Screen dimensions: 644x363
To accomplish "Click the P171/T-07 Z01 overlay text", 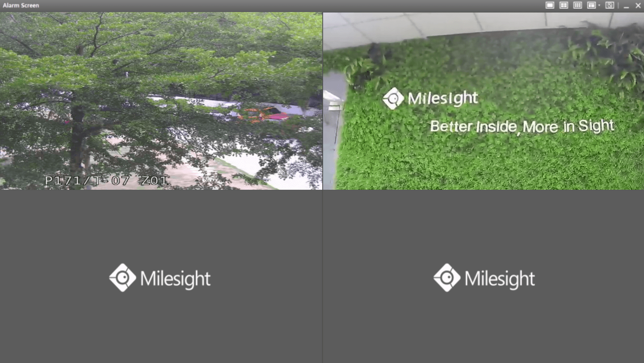I will [106, 181].
